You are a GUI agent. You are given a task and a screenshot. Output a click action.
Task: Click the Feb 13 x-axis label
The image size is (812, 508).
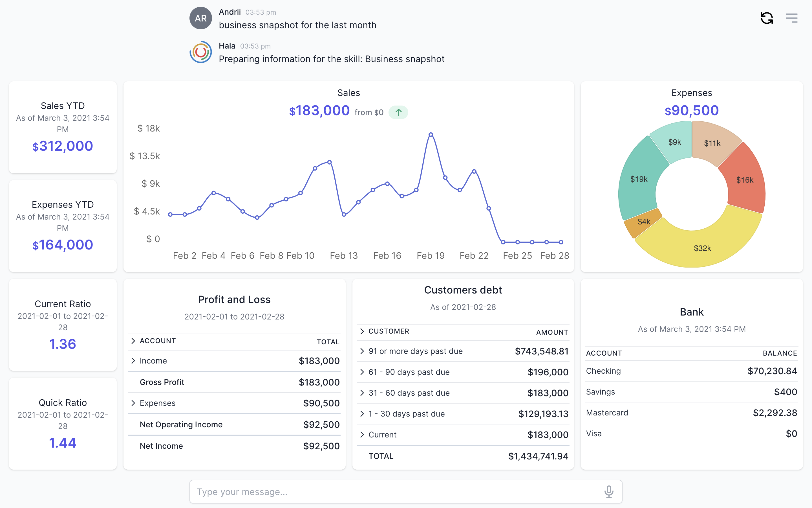tap(344, 256)
